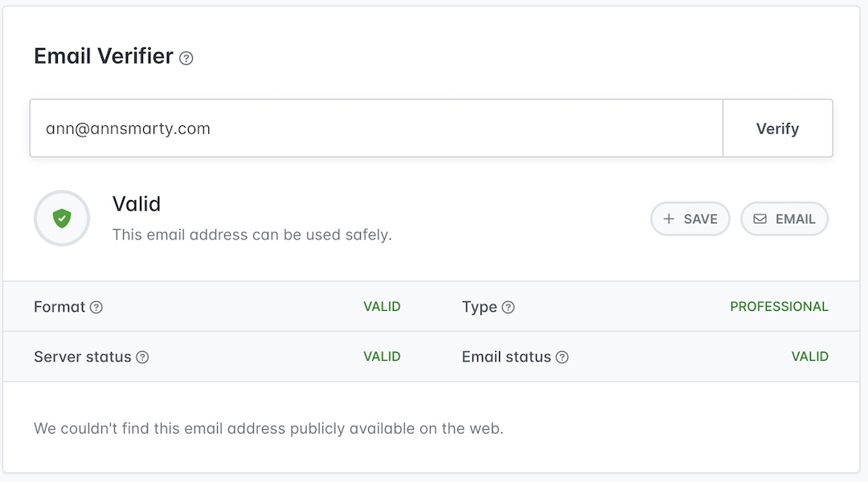868x482 pixels.
Task: Click the "couldn't find this email" notice text
Action: coord(268,428)
